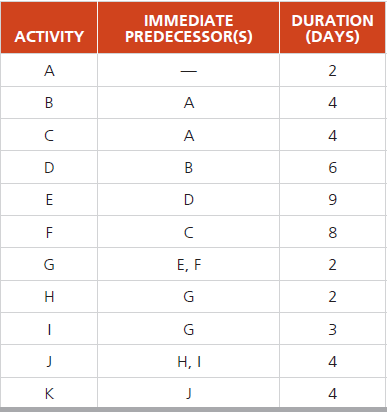
Task: Select activity B in the first column
Action: 49,103
